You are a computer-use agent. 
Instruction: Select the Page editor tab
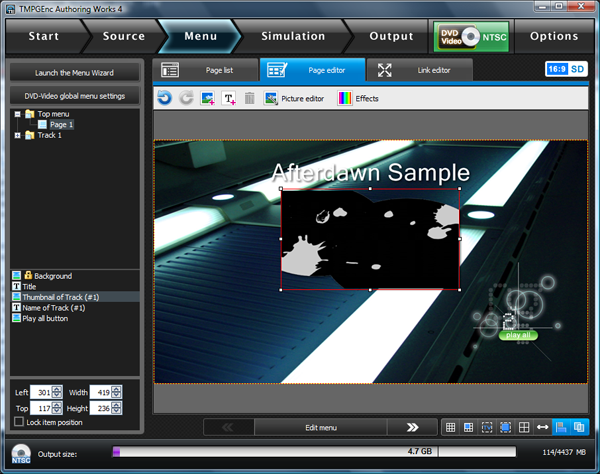pyautogui.click(x=312, y=70)
